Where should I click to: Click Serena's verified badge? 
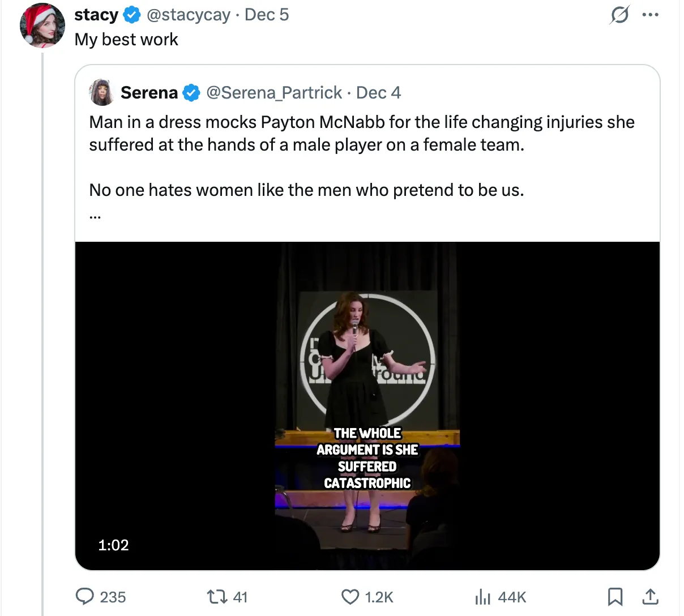(192, 93)
